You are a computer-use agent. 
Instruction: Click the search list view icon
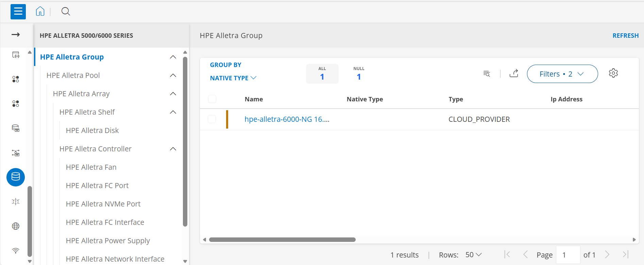coord(487,74)
